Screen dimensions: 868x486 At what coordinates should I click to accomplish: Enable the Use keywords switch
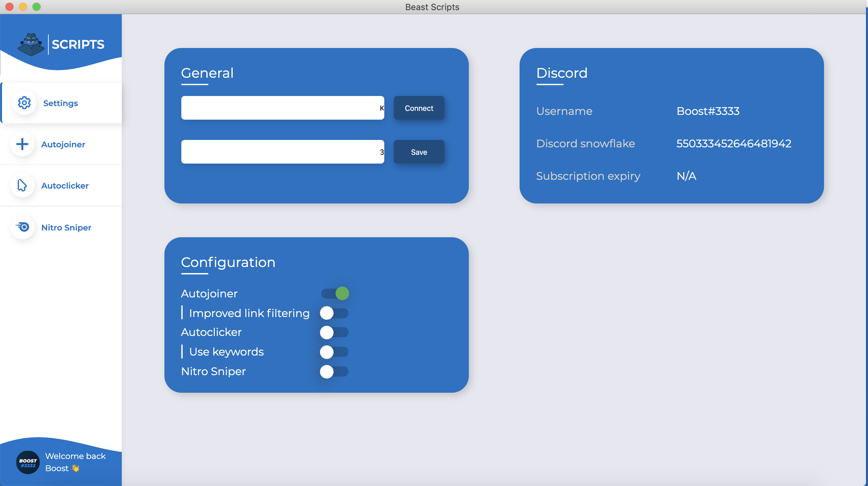[334, 352]
